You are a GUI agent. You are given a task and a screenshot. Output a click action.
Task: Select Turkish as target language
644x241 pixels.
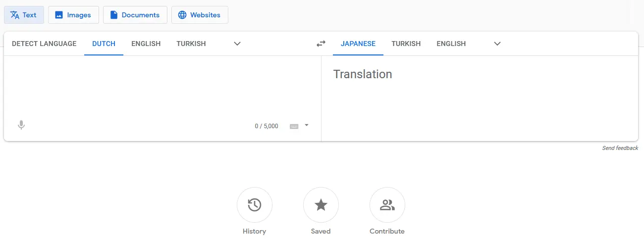point(406,44)
